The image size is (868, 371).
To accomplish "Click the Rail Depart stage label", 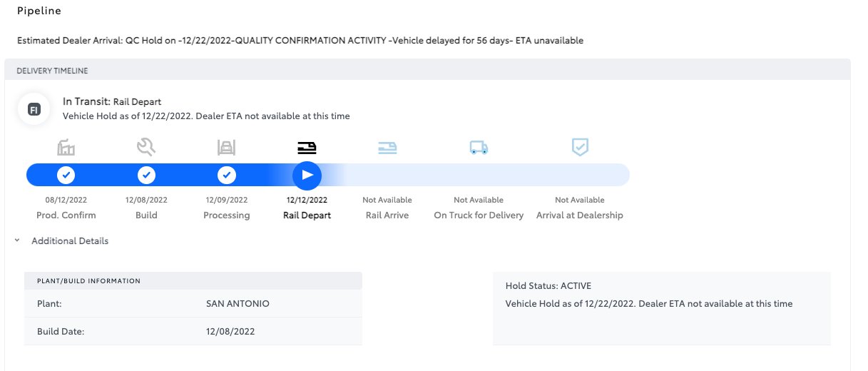I will click(307, 215).
